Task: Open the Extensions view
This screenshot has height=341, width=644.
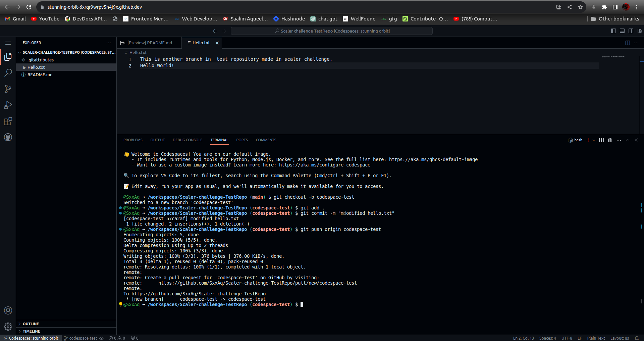Action: click(8, 121)
